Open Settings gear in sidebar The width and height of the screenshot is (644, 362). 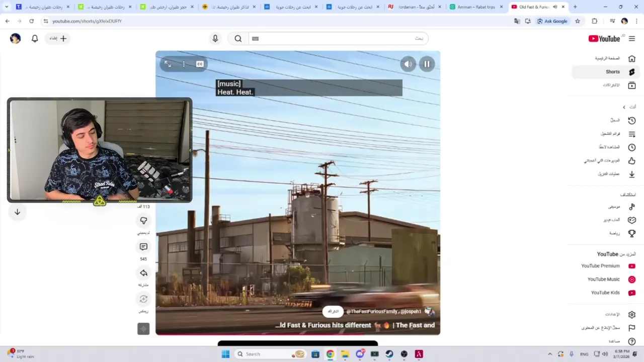pos(632,314)
